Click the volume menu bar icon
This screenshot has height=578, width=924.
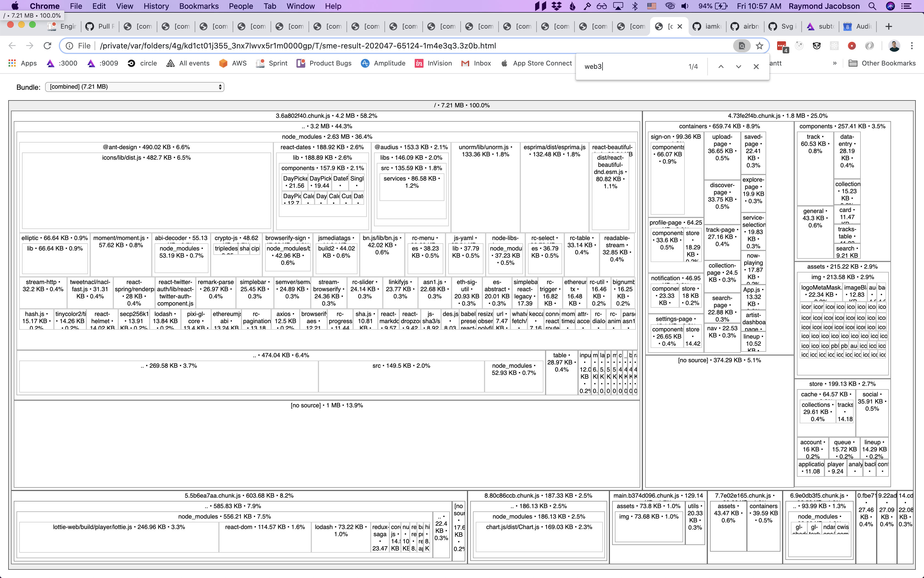pos(685,6)
